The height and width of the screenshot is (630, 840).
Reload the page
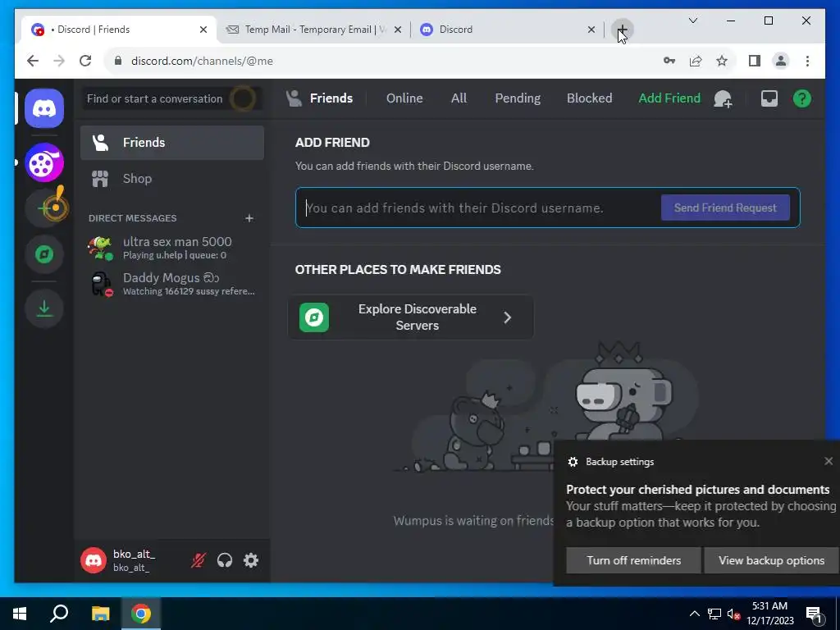point(85,61)
